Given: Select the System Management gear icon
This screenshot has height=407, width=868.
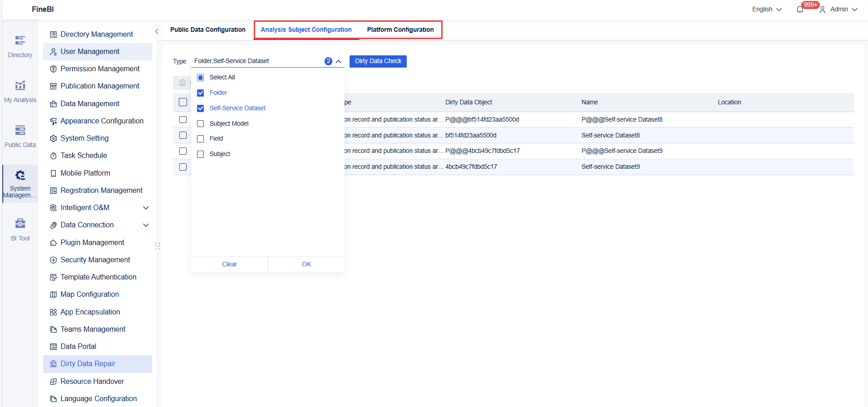Looking at the screenshot, I should (x=20, y=175).
